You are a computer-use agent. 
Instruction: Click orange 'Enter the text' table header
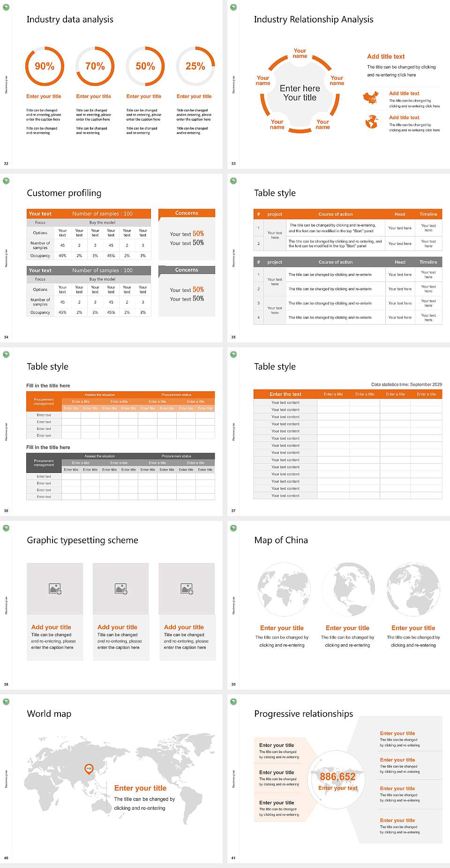point(285,394)
